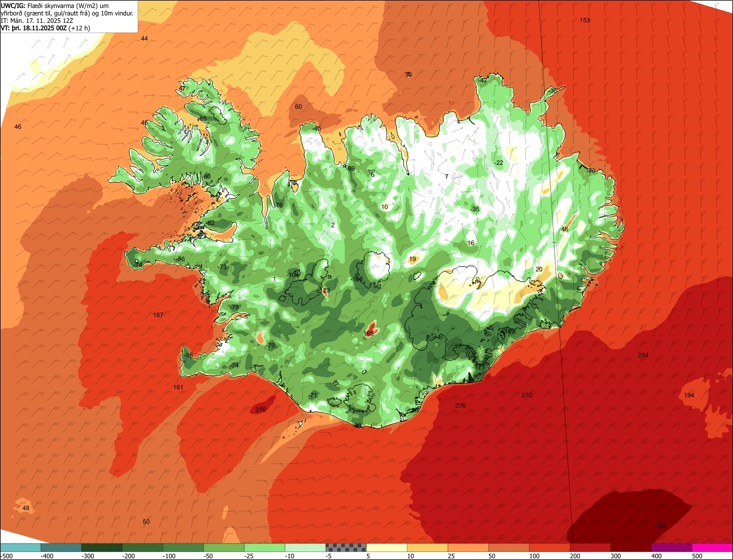The height and width of the screenshot is (560, 733).
Task: Click the map value 47 at the northern Westfjords
Action: (x=182, y=89)
